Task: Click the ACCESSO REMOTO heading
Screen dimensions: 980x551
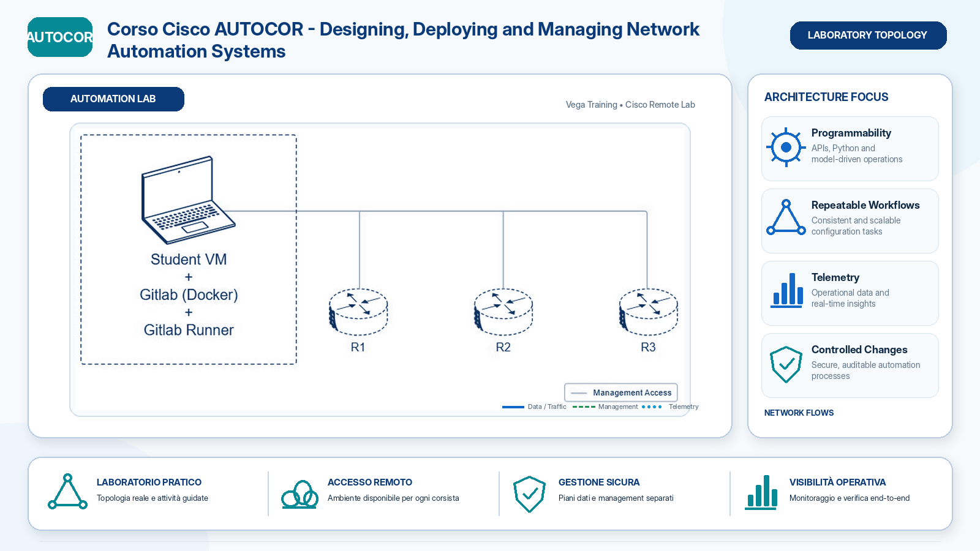Action: click(370, 482)
